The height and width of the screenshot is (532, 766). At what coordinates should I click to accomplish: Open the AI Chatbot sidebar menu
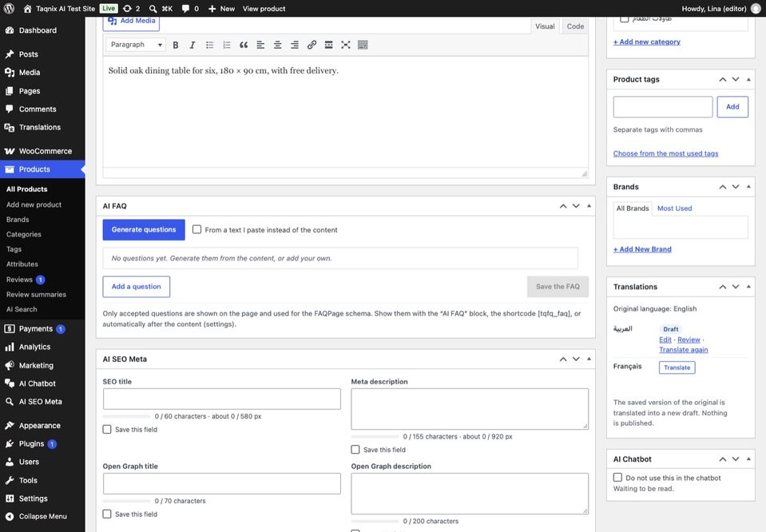42,383
